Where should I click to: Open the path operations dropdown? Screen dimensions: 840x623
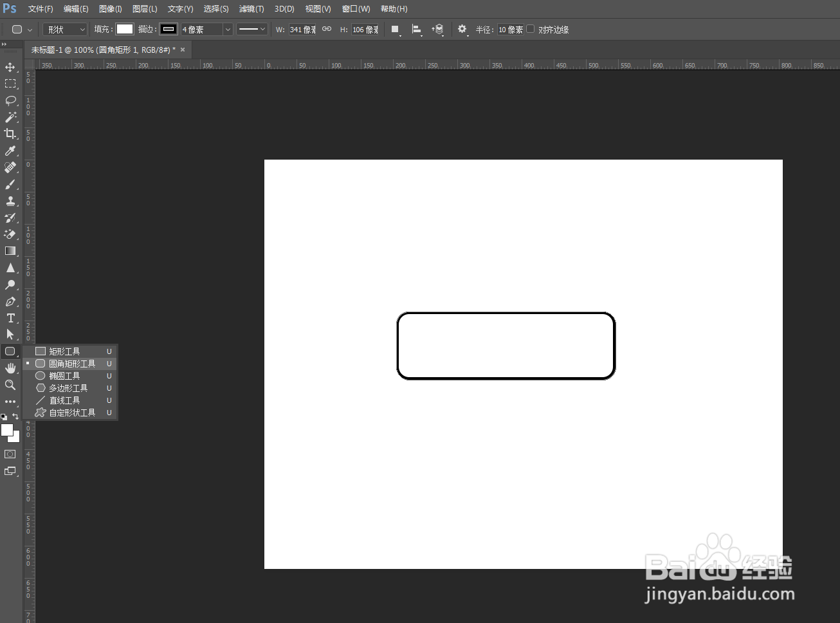point(396,30)
